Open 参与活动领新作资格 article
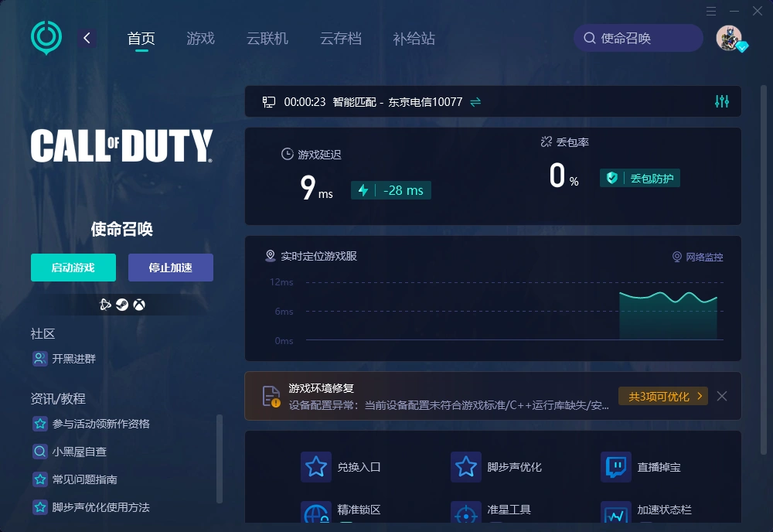The image size is (773, 532). click(90, 424)
